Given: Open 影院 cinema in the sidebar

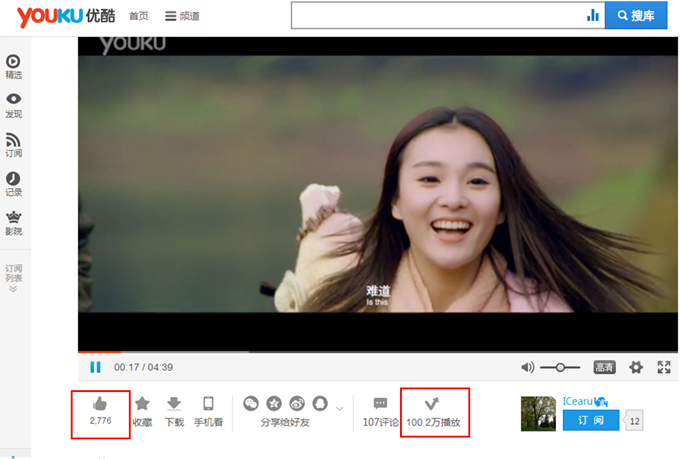Looking at the screenshot, I should [13, 223].
